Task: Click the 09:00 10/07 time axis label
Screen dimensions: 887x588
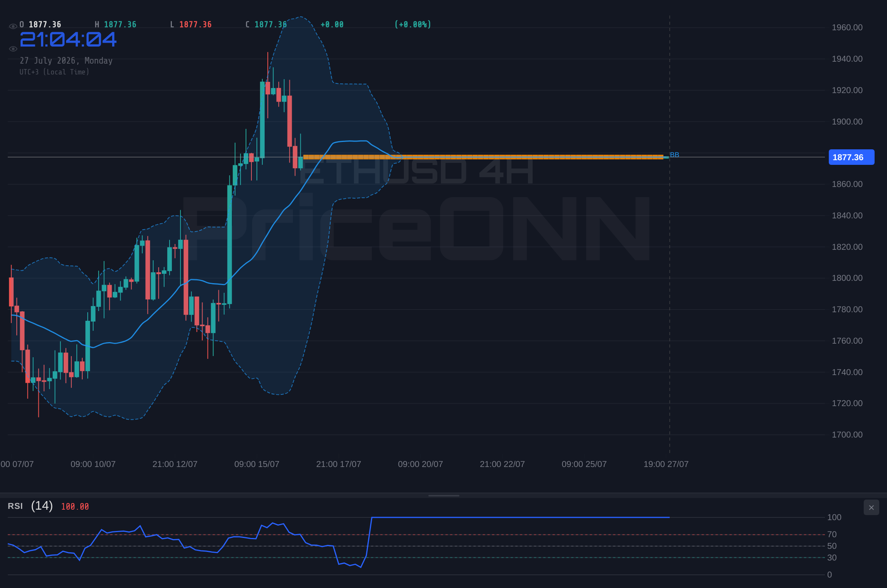Action: 93,464
